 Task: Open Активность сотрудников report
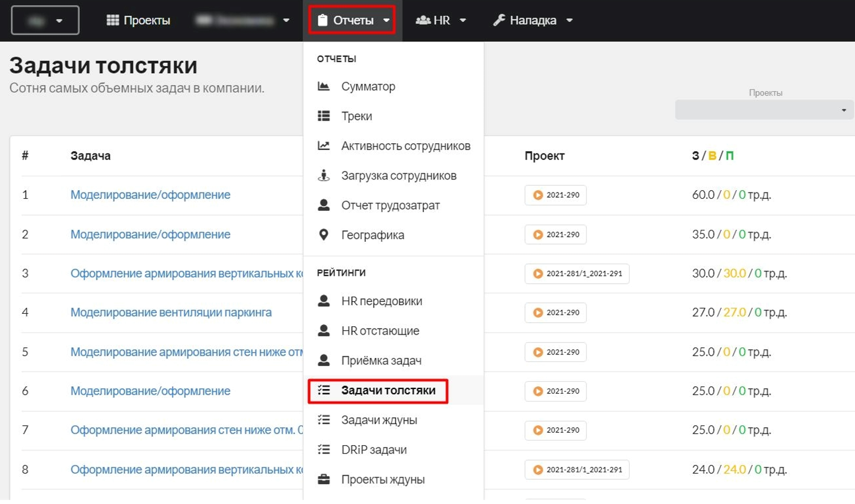coord(394,146)
